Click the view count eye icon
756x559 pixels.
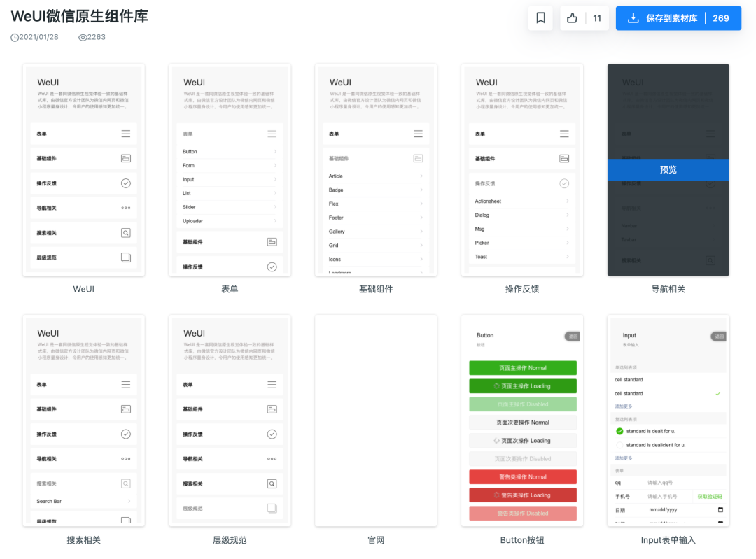click(83, 38)
